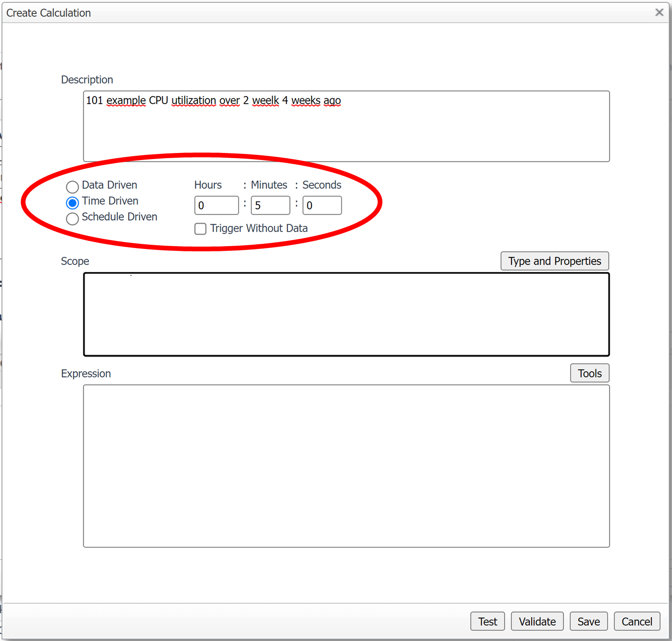This screenshot has width=672, height=641.
Task: Click the misspelled word "weelk" in the description
Action: (266, 101)
